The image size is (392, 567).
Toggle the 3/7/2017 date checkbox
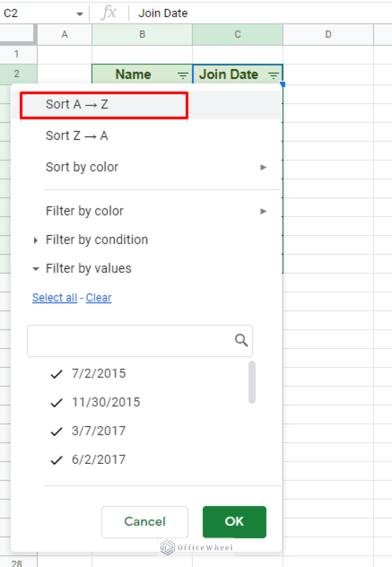pos(57,431)
